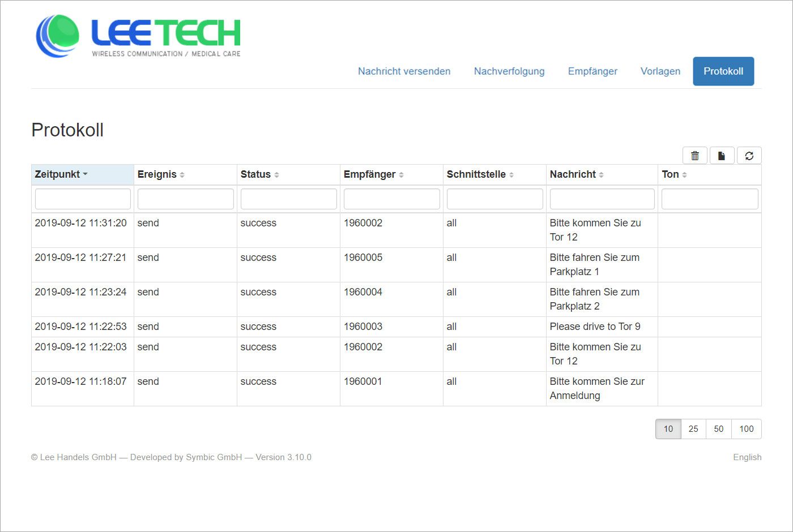Click the trash icon to clear the log
This screenshot has width=793, height=532.
point(694,155)
